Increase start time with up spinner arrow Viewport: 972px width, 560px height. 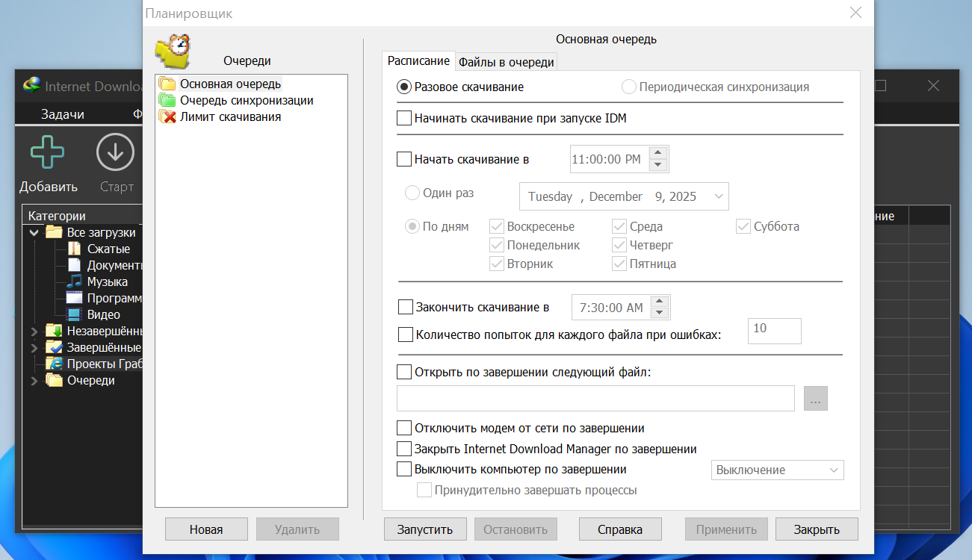coord(658,153)
